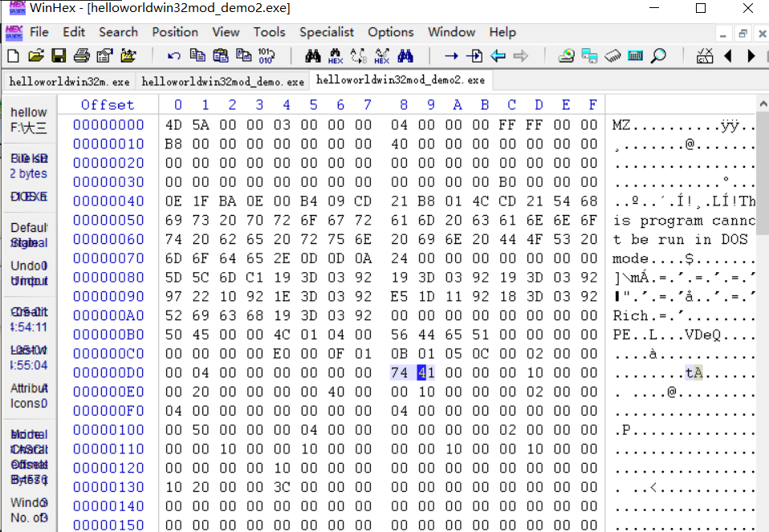
Task: Navigate back with the blue left arrow
Action: click(498, 56)
